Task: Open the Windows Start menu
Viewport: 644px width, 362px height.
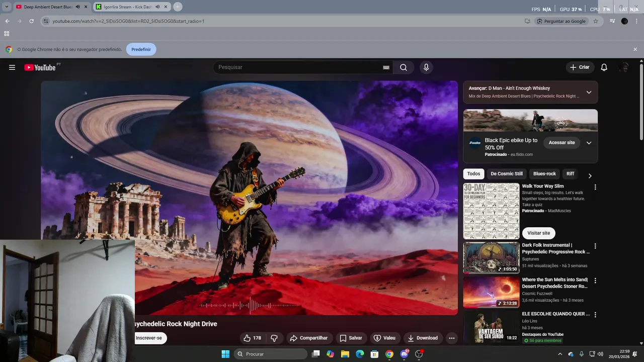Action: 225,354
